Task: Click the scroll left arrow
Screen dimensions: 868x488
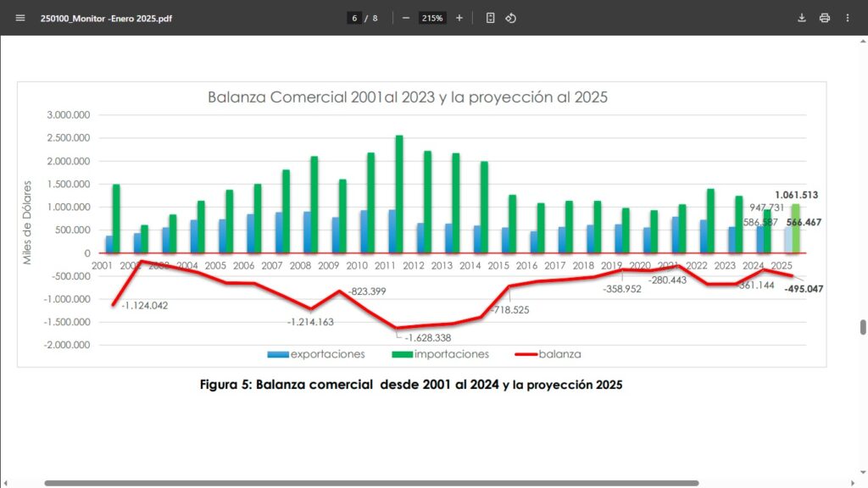Action: (x=5, y=483)
